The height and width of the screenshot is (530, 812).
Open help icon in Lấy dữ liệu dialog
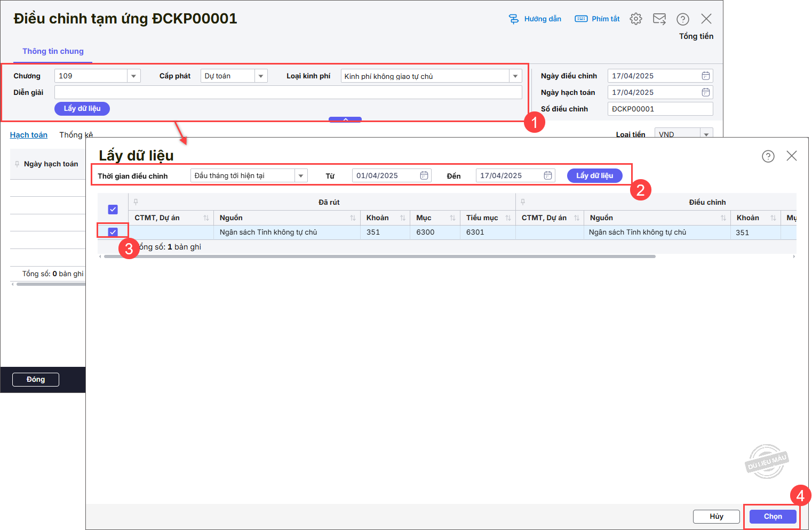click(x=768, y=156)
